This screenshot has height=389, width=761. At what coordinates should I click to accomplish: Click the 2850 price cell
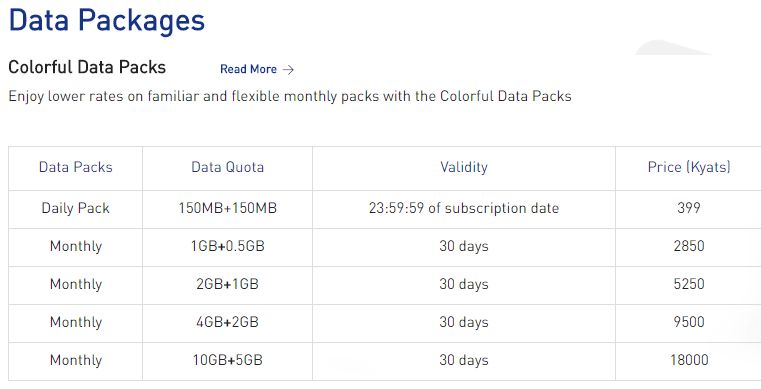[x=689, y=246]
